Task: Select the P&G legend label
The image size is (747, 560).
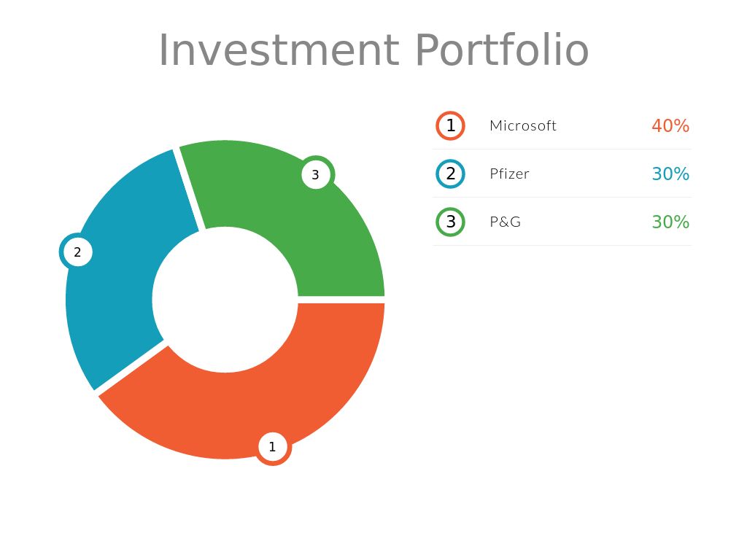Action: coord(506,222)
